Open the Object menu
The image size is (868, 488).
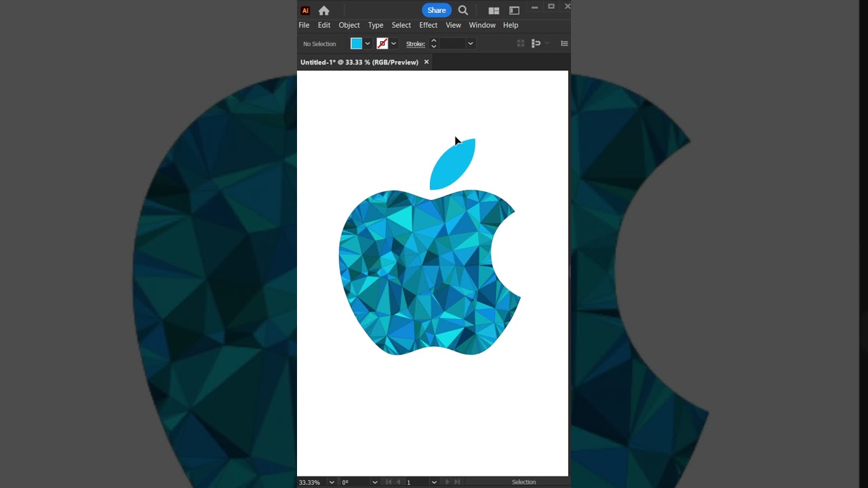pyautogui.click(x=349, y=25)
